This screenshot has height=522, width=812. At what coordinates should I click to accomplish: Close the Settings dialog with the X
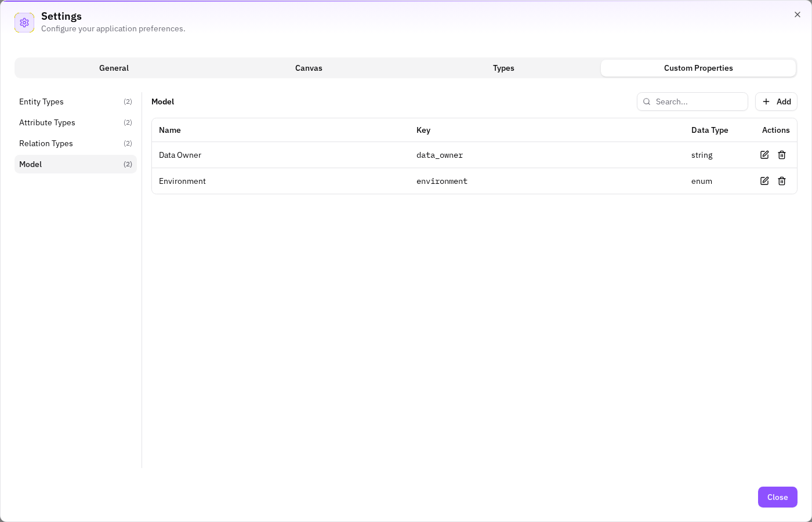click(x=797, y=14)
